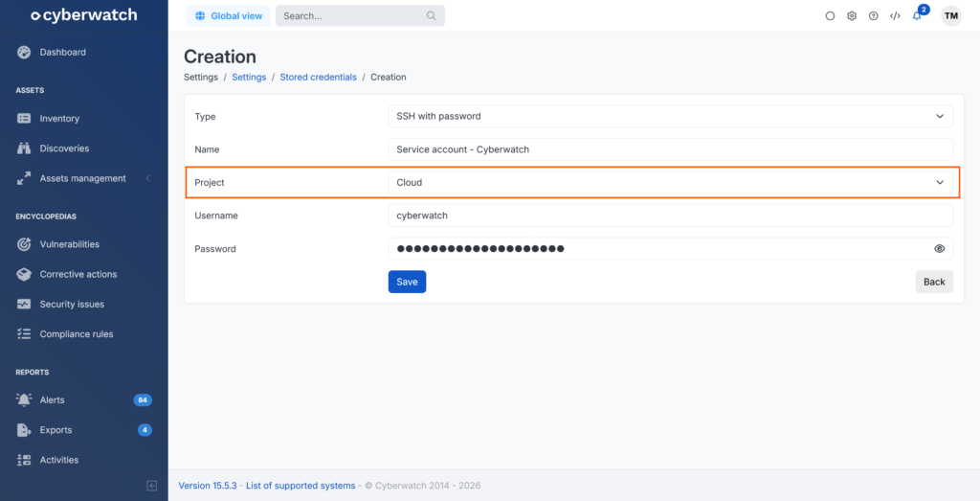Go to Compliance rules menu item
This screenshot has width=980, height=501.
77,334
